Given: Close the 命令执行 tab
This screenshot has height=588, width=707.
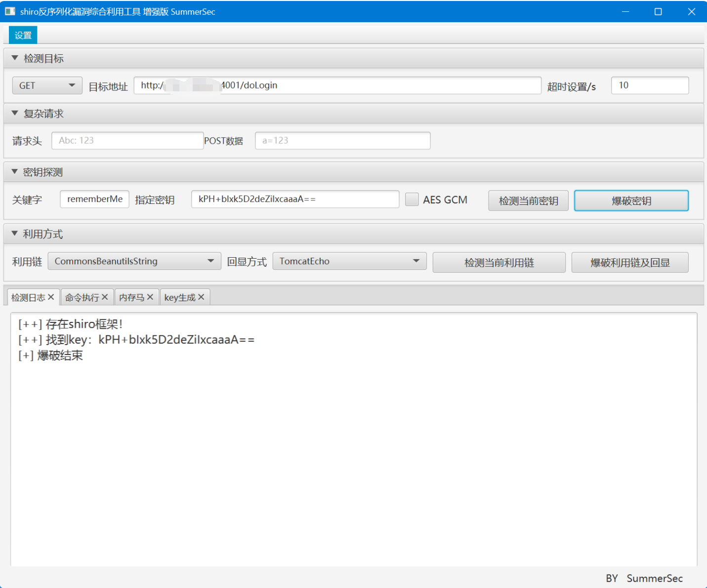Looking at the screenshot, I should click(105, 297).
